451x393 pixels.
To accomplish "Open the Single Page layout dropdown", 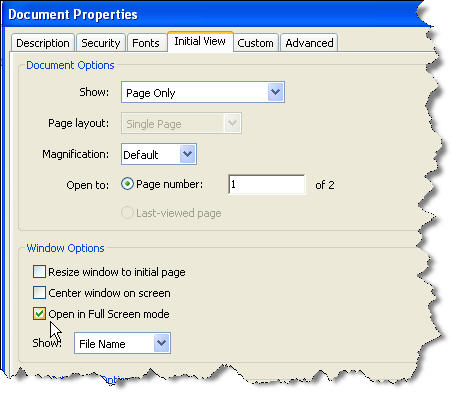I will tap(181, 123).
